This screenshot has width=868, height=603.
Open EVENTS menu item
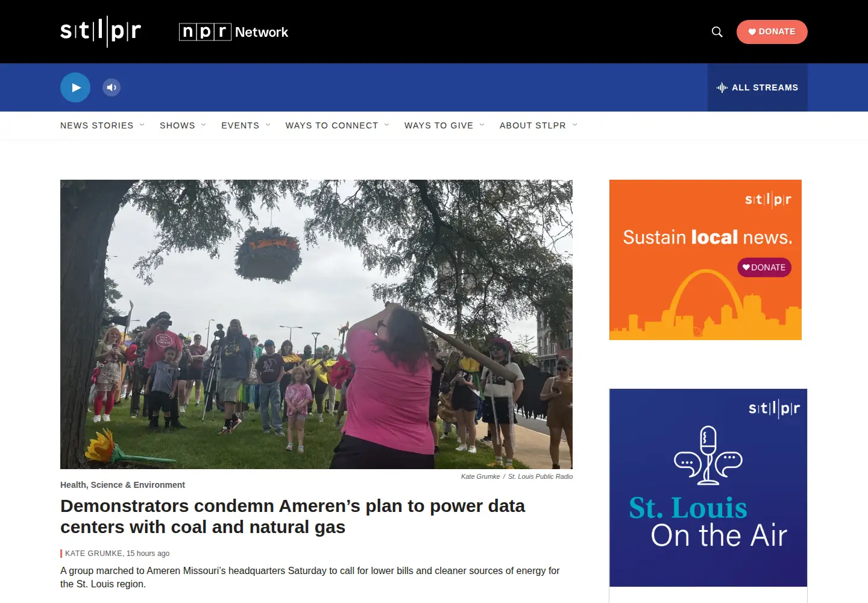(x=240, y=125)
